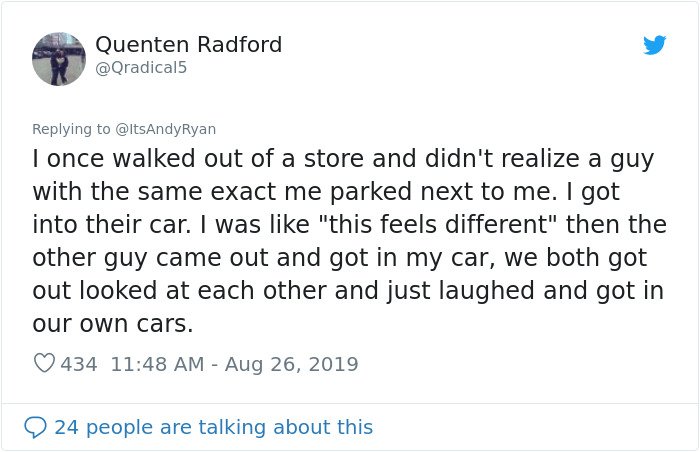Image resolution: width=700 pixels, height=452 pixels.
Task: Click the 'talking about this' footer text
Action: click(x=285, y=427)
